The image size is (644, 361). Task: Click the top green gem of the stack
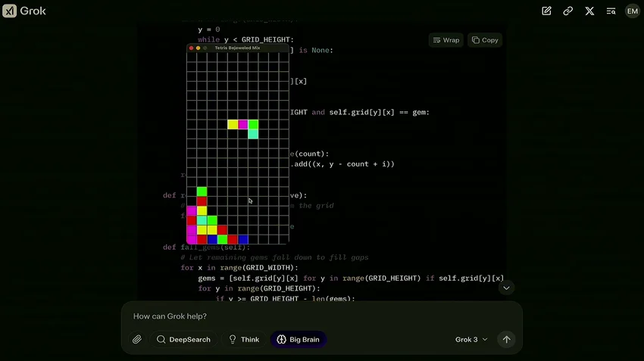(x=202, y=191)
